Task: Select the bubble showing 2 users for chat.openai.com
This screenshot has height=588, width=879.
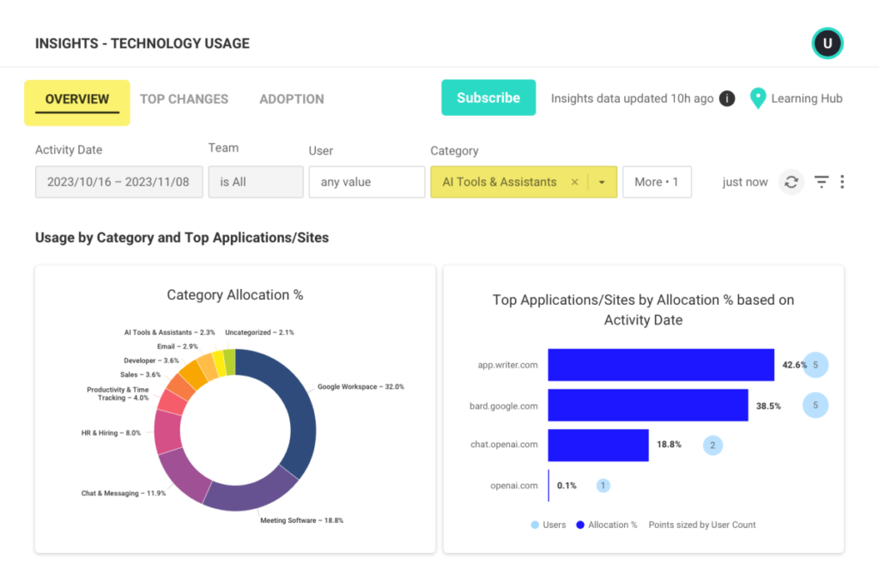Action: pos(713,445)
